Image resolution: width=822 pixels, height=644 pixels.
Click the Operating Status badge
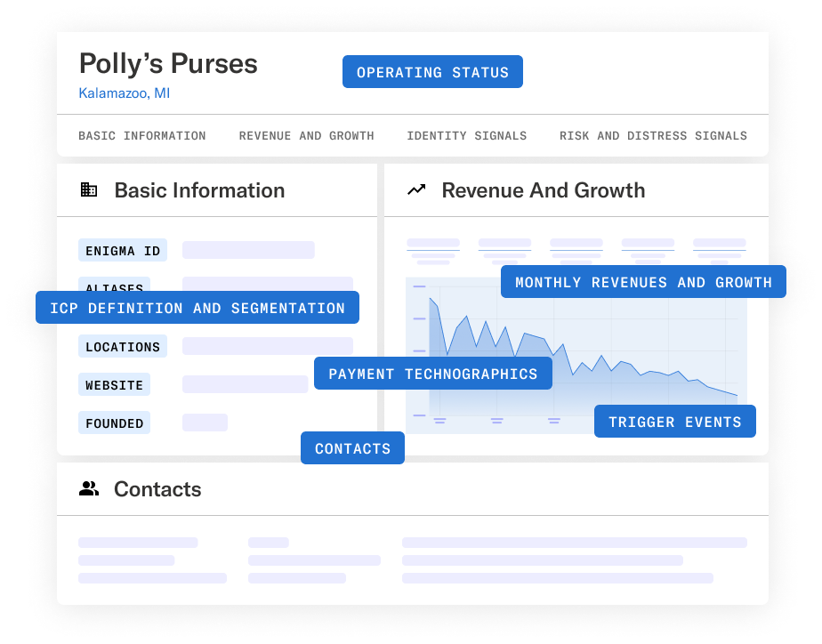tap(432, 72)
